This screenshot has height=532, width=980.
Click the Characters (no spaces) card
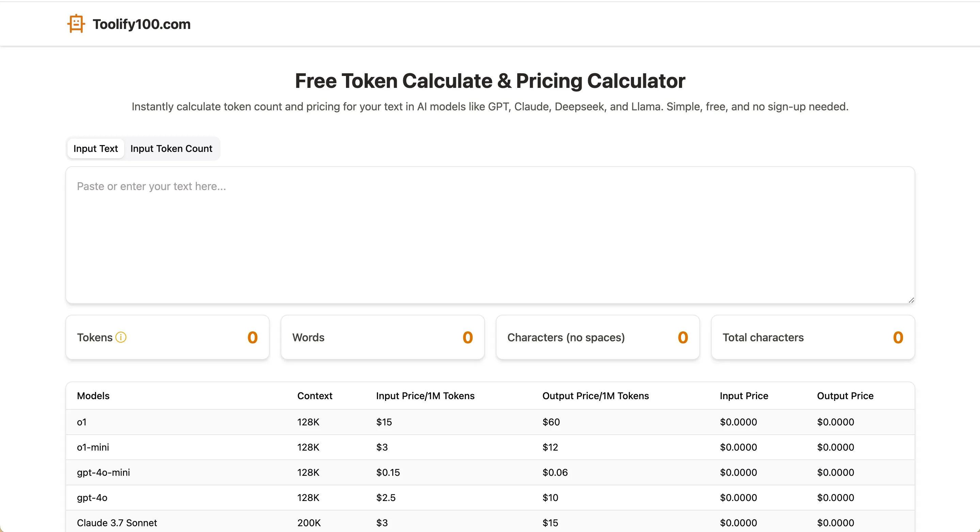point(597,337)
